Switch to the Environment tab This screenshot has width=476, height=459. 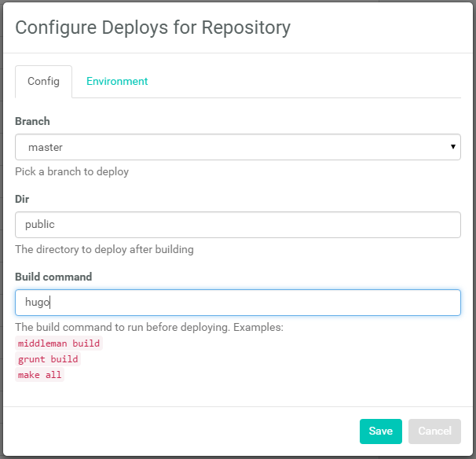(x=117, y=82)
